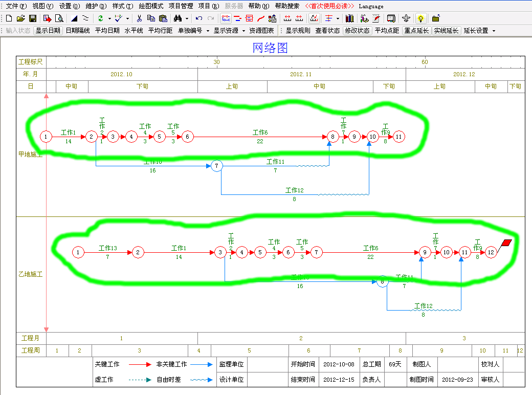Toggle the network diagram view icon

click(x=226, y=18)
